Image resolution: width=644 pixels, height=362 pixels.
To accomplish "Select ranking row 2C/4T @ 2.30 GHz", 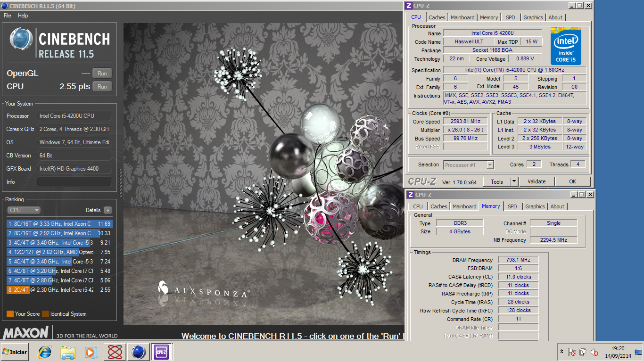I will [59, 290].
